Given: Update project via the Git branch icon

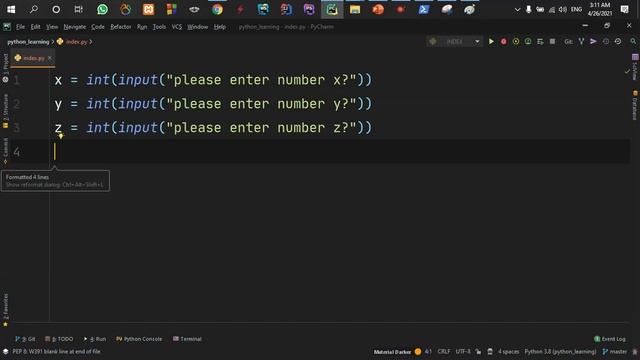Looking at the screenshot, I should [581, 42].
